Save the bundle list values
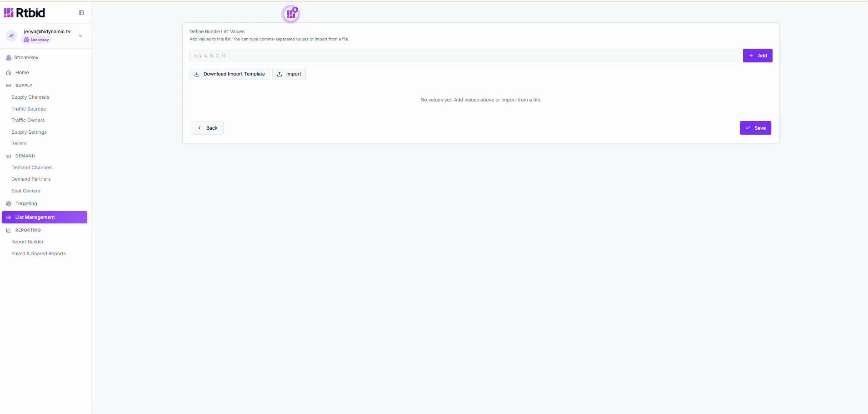This screenshot has width=868, height=414. 755,128
